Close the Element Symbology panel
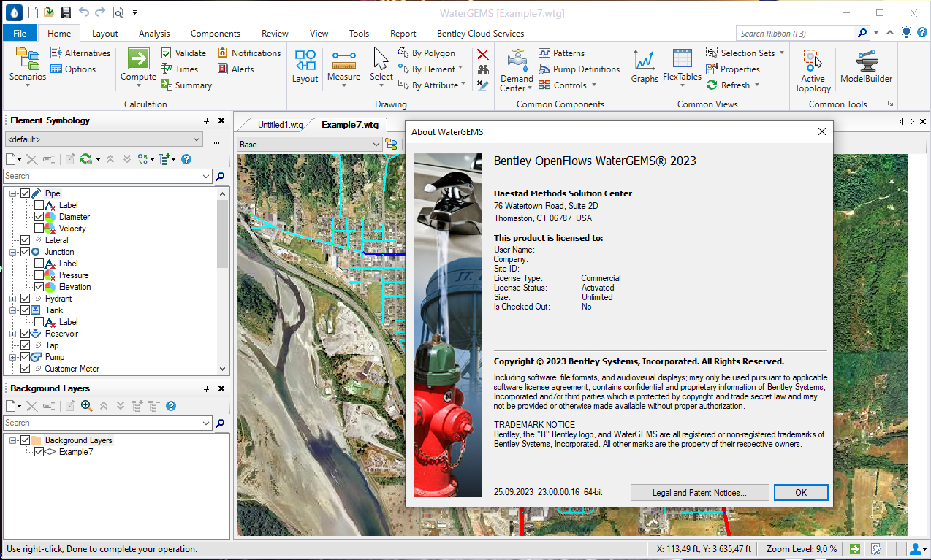The height and width of the screenshot is (560, 931). [221, 120]
